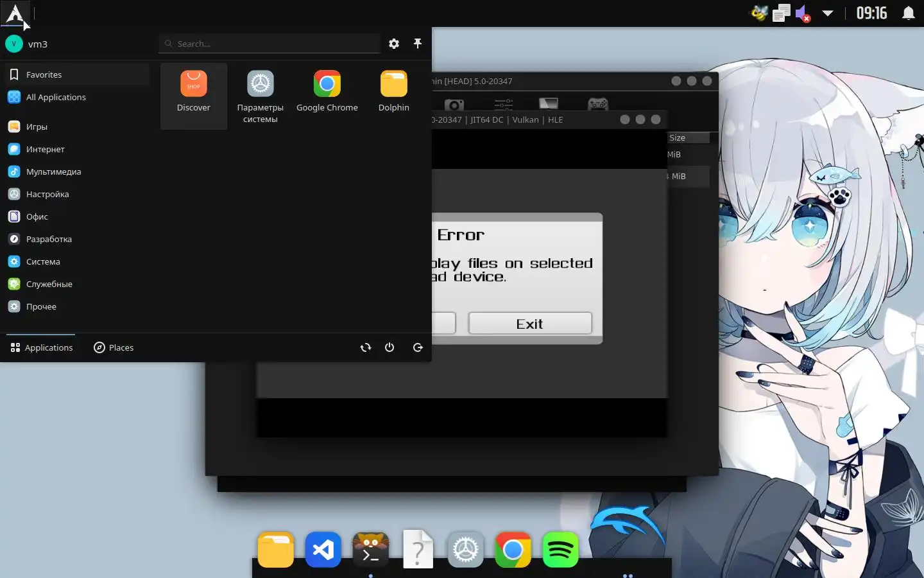
Task: Open the config sliders icon in Dolphin toolbar
Action: point(504,104)
